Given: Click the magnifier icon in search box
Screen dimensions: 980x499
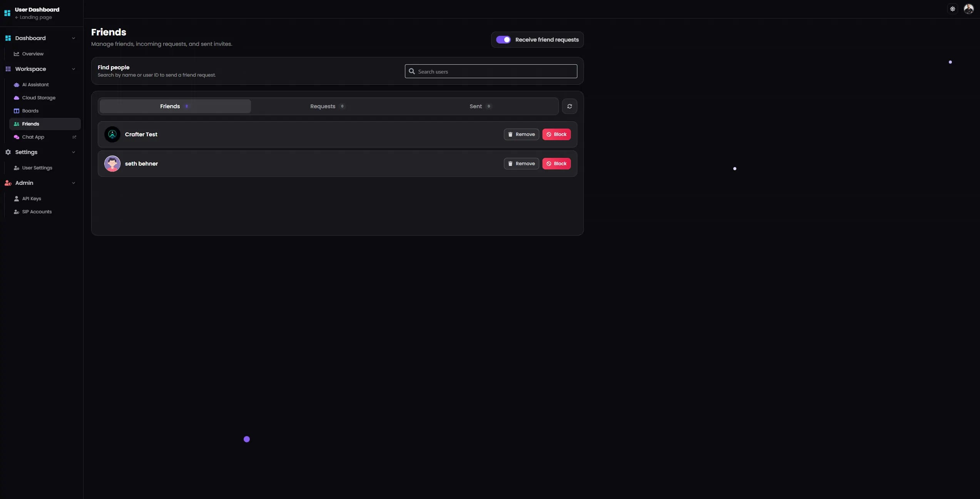Looking at the screenshot, I should [x=412, y=71].
